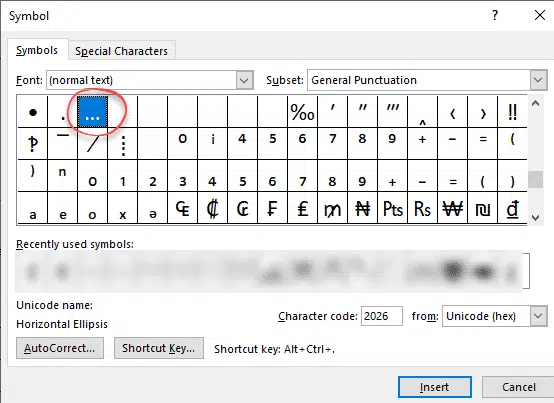Open the Font dropdown list
Viewport: 554px width, 403px height.
click(244, 80)
